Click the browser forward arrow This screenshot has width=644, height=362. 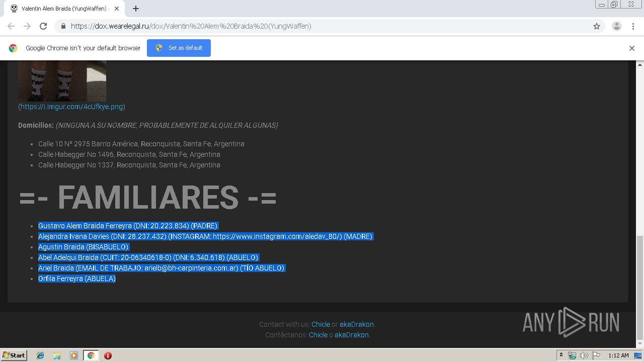[27, 26]
